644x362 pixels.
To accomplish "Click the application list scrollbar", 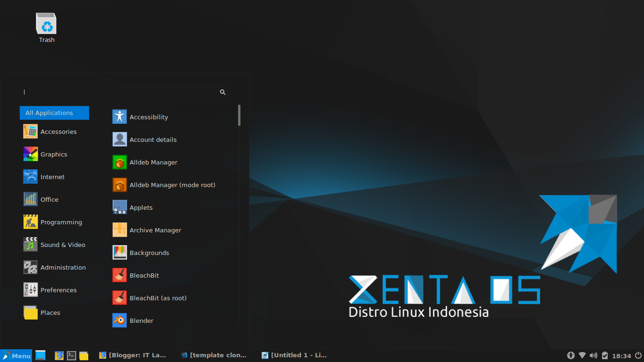I will tap(239, 115).
